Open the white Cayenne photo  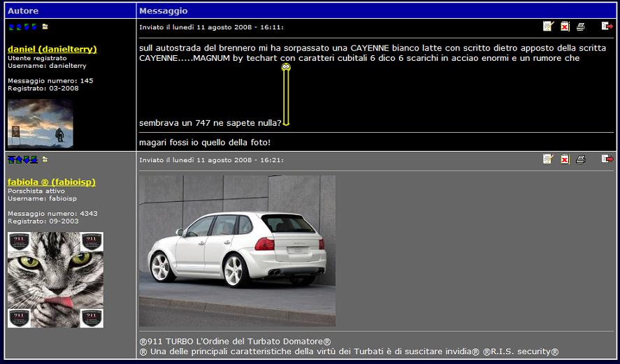237,251
